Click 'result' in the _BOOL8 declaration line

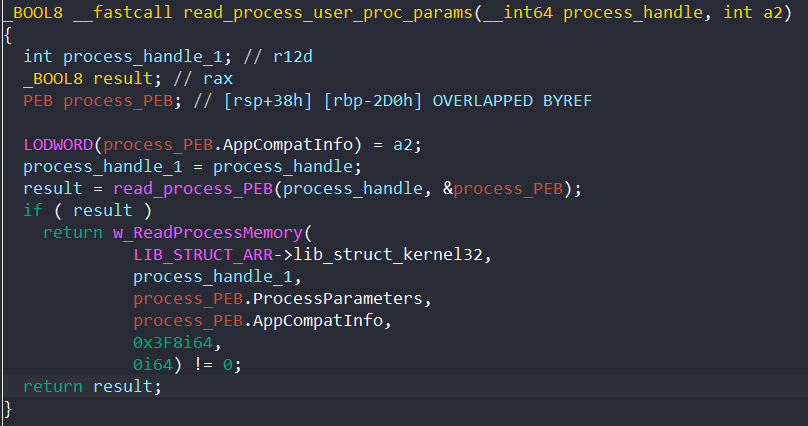pyautogui.click(x=123, y=79)
